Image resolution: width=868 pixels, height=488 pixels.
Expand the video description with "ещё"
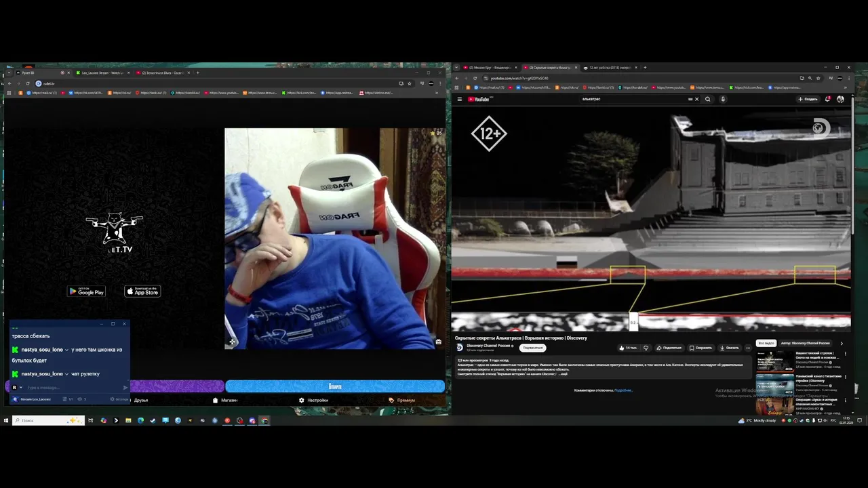point(564,374)
